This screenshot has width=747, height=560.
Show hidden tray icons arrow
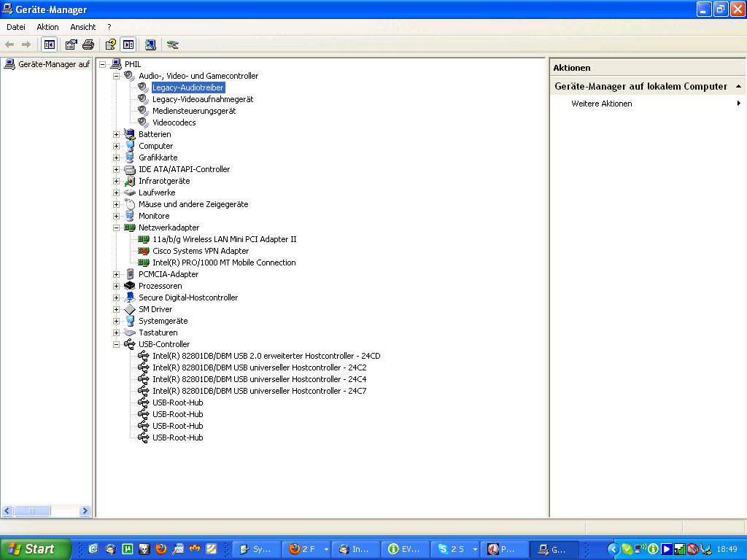[613, 550]
